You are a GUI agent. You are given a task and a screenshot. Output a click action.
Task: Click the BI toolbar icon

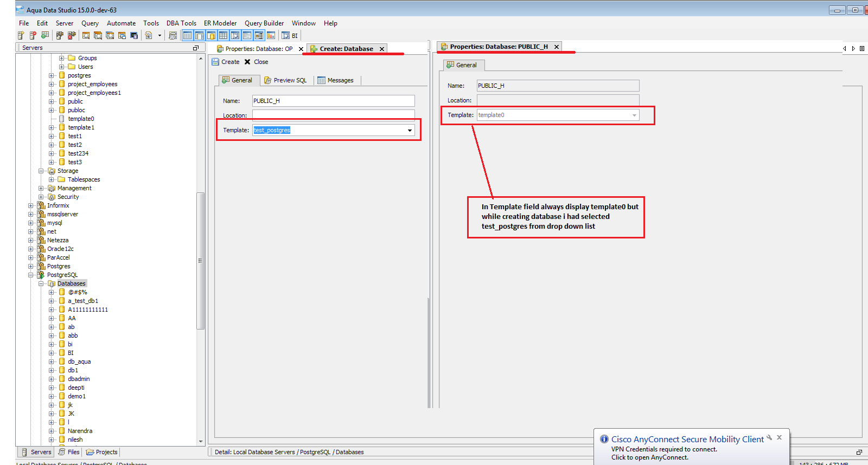[290, 35]
